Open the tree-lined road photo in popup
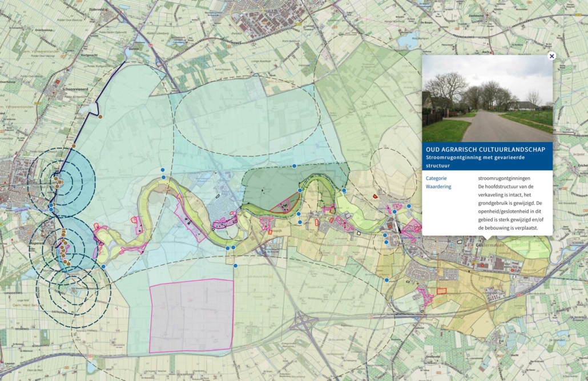 point(487,98)
